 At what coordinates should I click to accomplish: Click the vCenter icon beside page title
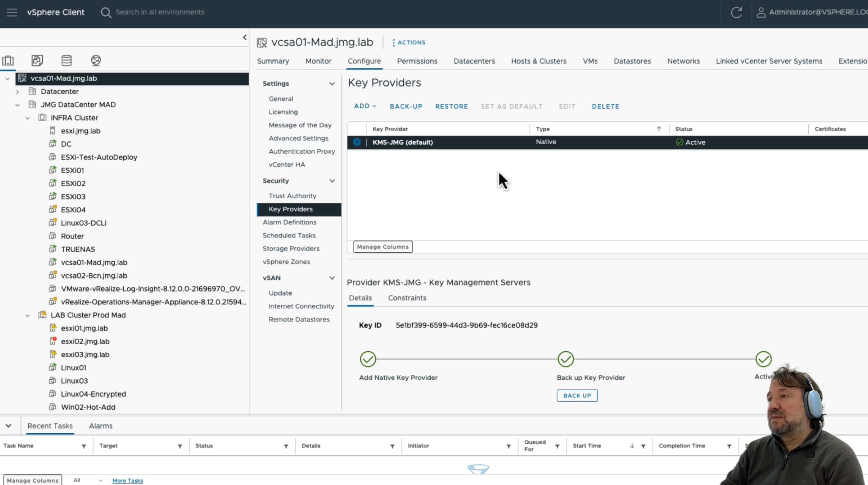(x=262, y=43)
